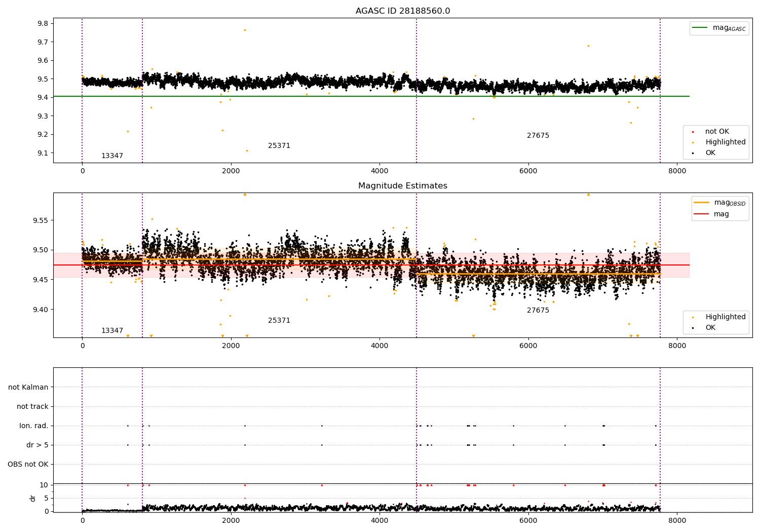
Task: Click the '9.1' y-axis tick in the top plot
Action: click(43, 154)
